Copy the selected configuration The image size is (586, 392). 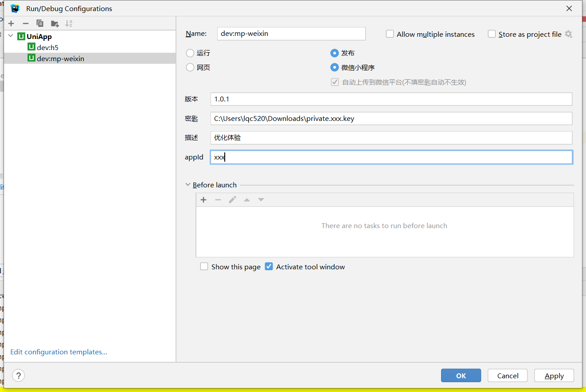point(40,23)
